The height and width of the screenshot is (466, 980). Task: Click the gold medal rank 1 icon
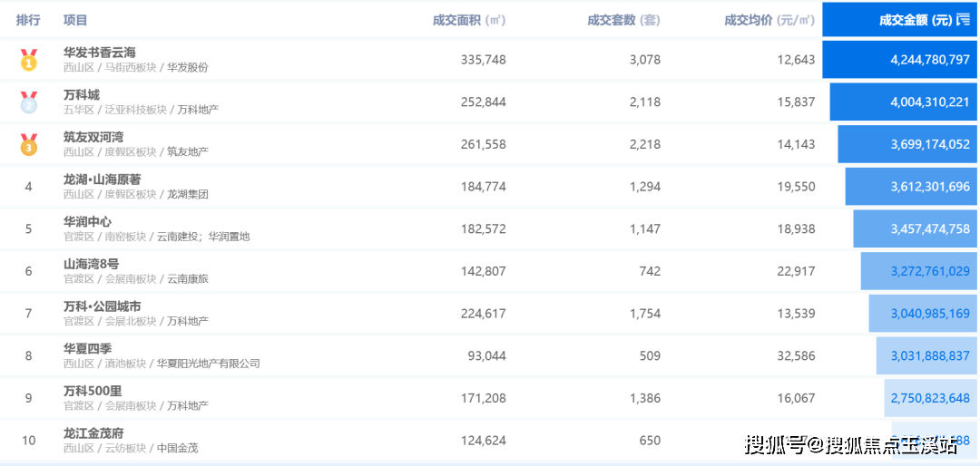[29, 59]
